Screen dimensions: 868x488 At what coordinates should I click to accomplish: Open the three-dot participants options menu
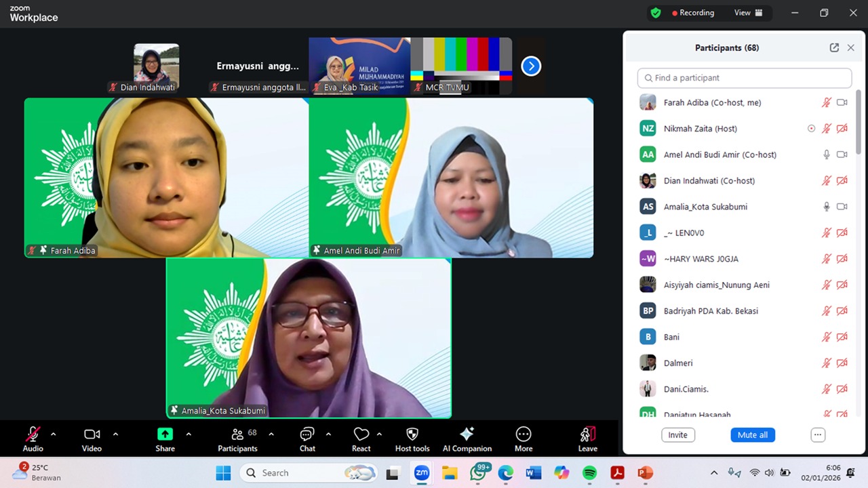818,435
